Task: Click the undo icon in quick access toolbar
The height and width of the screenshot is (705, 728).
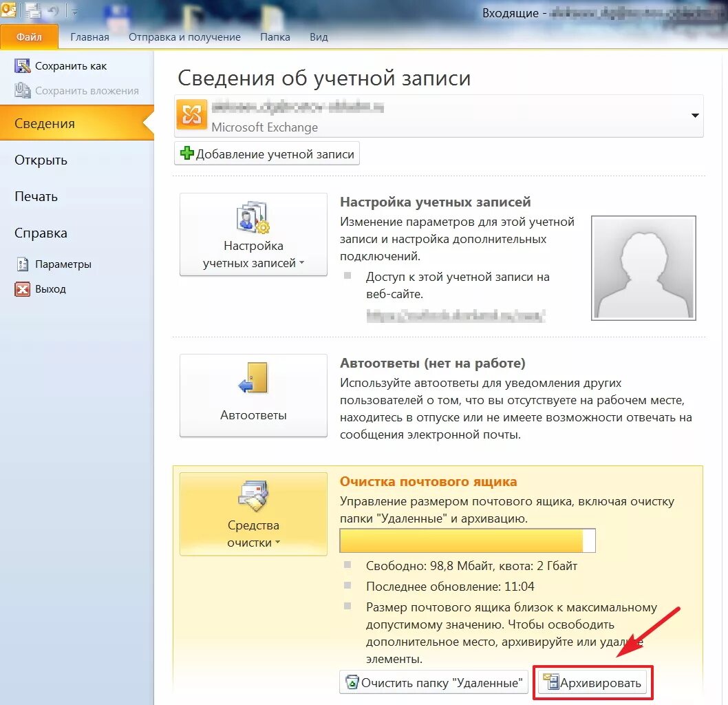Action: [x=54, y=11]
